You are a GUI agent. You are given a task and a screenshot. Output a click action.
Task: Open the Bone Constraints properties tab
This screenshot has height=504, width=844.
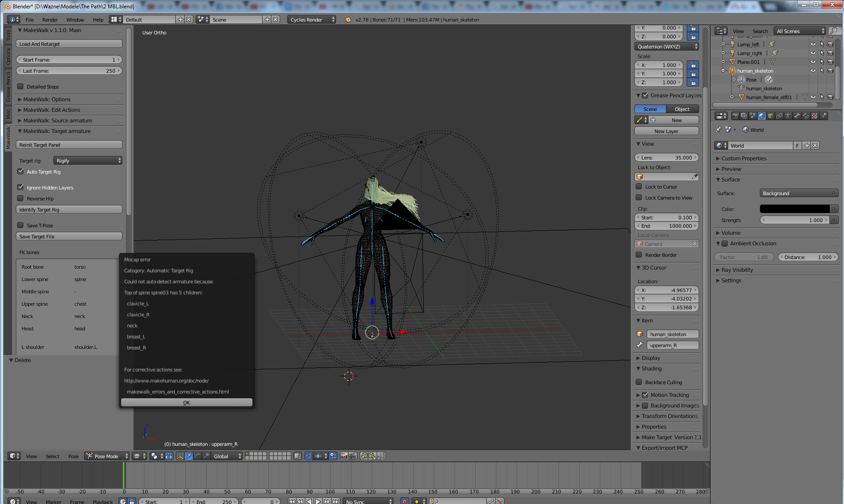click(806, 116)
